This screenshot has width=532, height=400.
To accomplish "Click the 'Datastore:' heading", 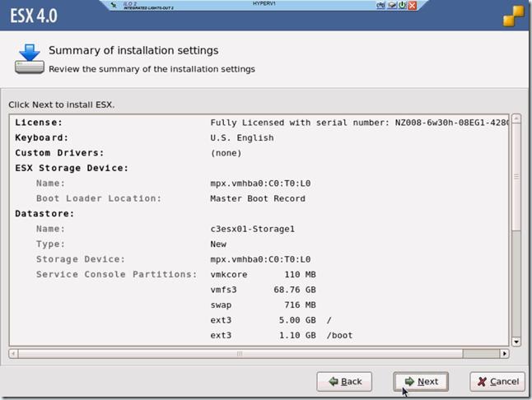I will pyautogui.click(x=44, y=213).
